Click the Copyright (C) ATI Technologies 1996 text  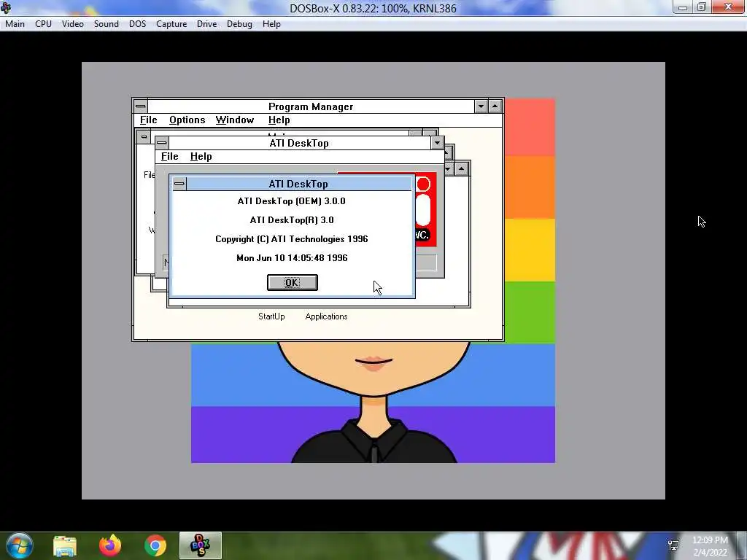pos(292,239)
